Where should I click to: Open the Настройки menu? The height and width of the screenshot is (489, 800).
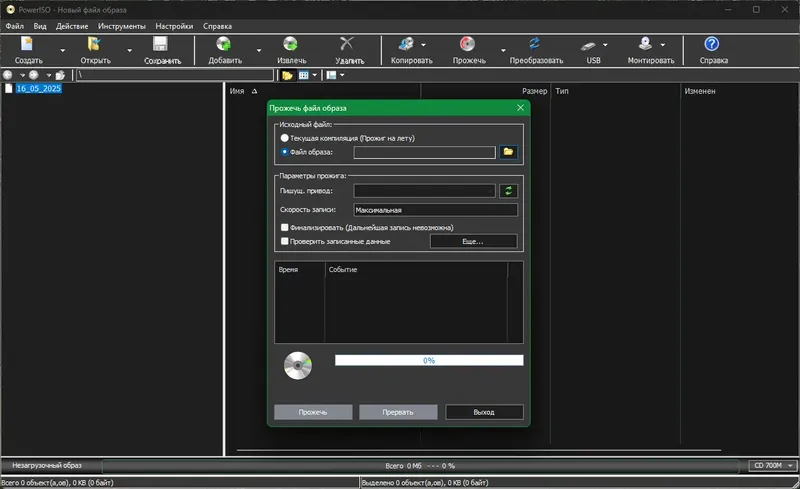(x=174, y=26)
